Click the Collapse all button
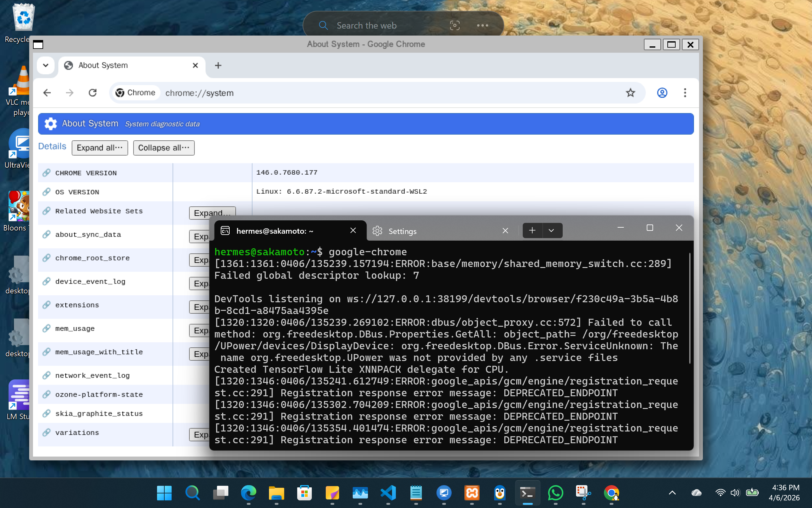 click(x=164, y=148)
